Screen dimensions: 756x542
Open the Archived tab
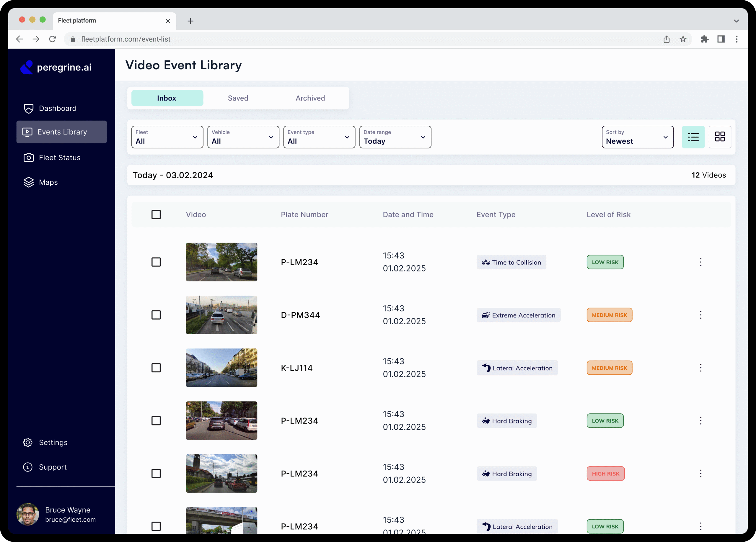(310, 98)
